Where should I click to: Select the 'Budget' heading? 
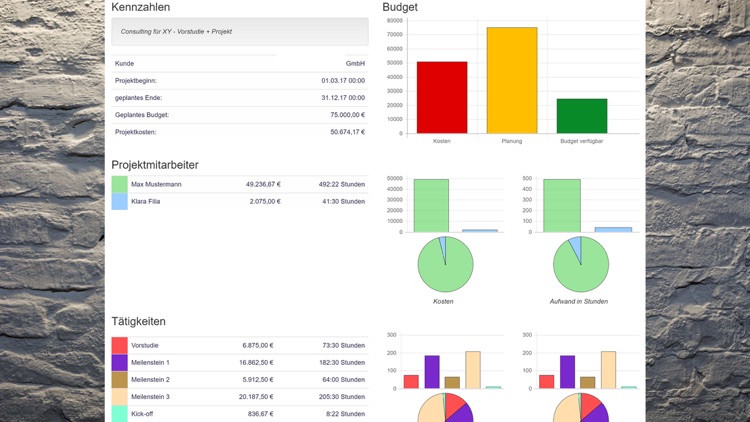[400, 7]
